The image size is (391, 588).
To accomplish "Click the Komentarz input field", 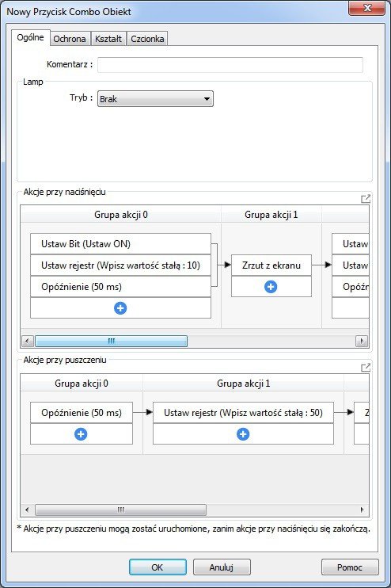I will click(x=230, y=64).
